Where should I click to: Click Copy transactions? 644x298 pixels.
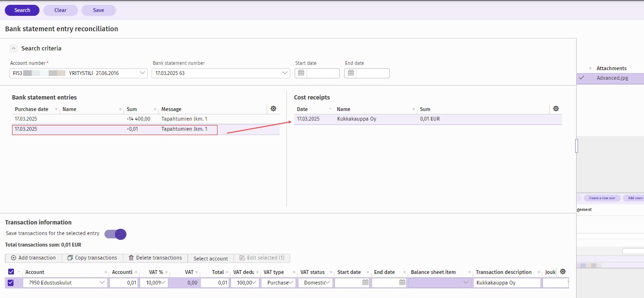(92, 258)
